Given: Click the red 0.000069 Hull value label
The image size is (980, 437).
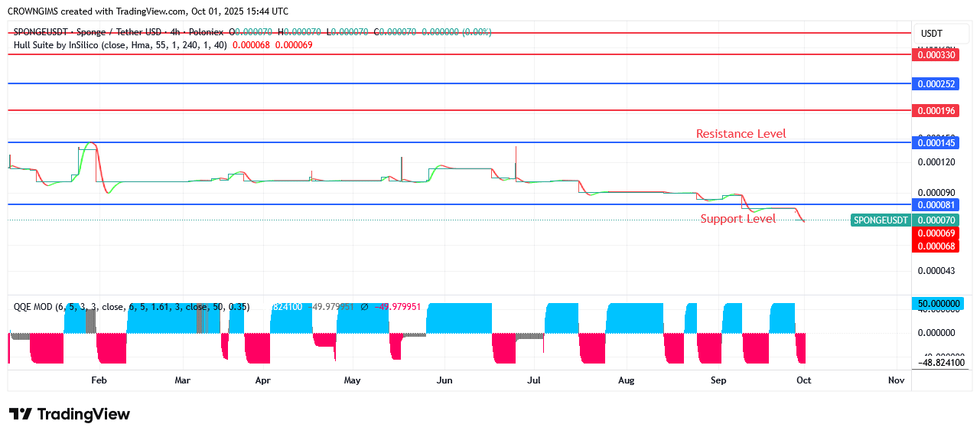Looking at the screenshot, I should tap(935, 233).
